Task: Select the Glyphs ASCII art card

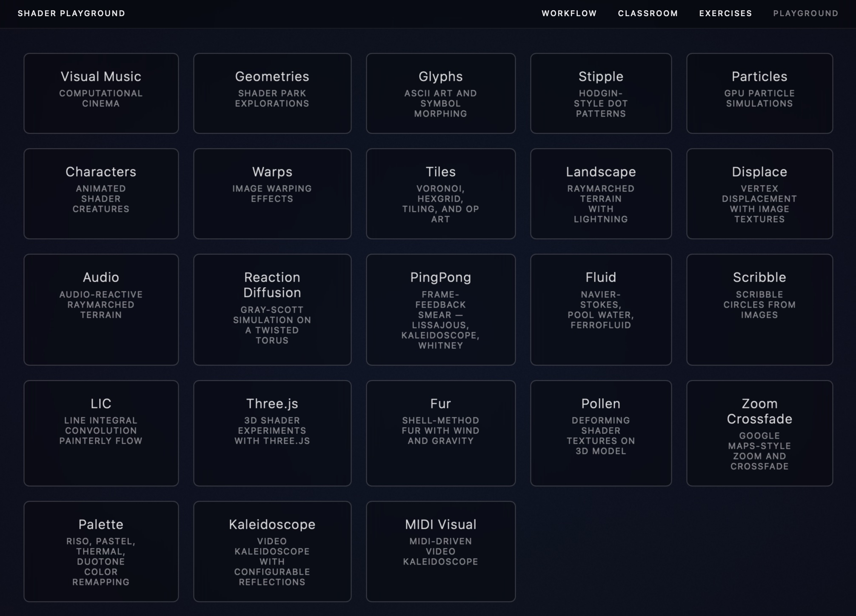Action: [440, 93]
